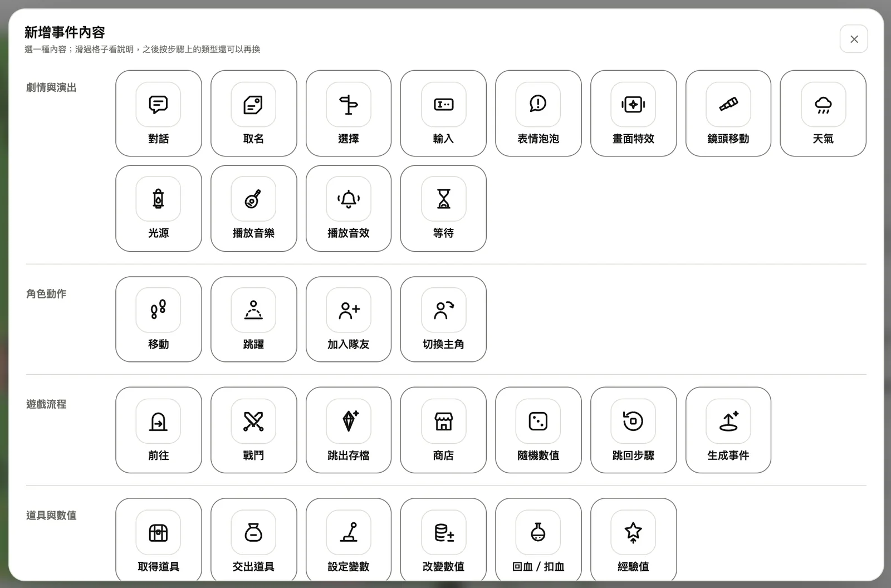Viewport: 891px width, 588px height.
Task: Add the 加入隊友 join party event
Action: pyautogui.click(x=349, y=320)
